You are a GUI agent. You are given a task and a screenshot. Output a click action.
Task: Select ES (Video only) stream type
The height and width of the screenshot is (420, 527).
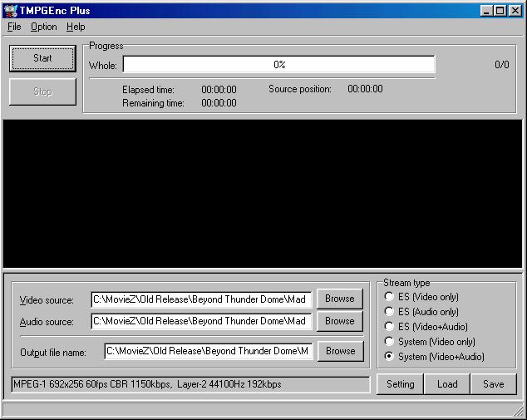(421, 297)
